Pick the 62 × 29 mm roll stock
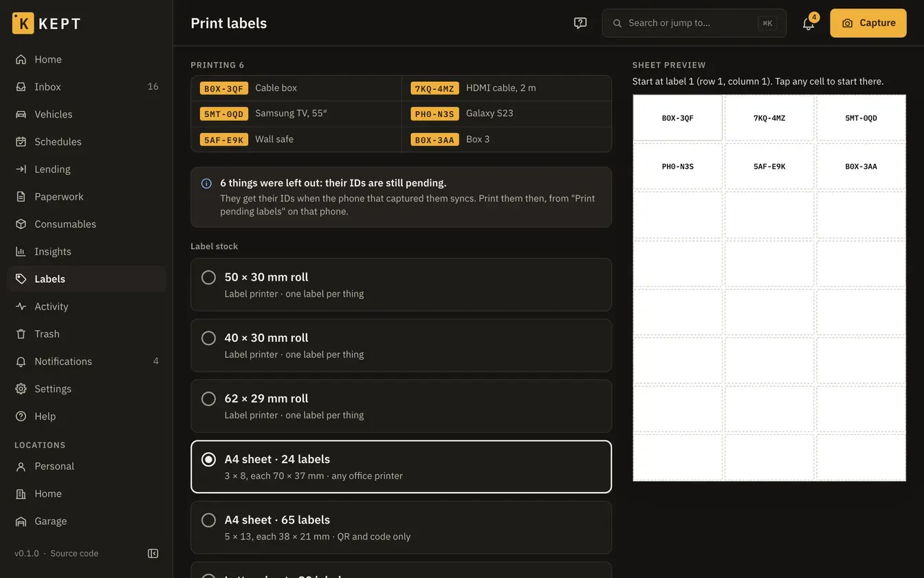Screen dimensions: 924x578 (x=401, y=406)
